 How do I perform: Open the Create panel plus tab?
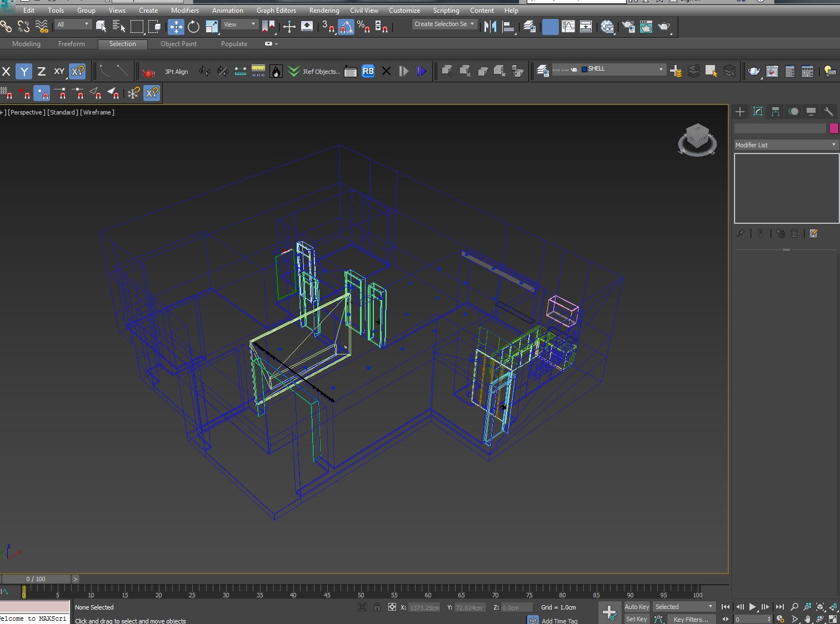click(740, 112)
